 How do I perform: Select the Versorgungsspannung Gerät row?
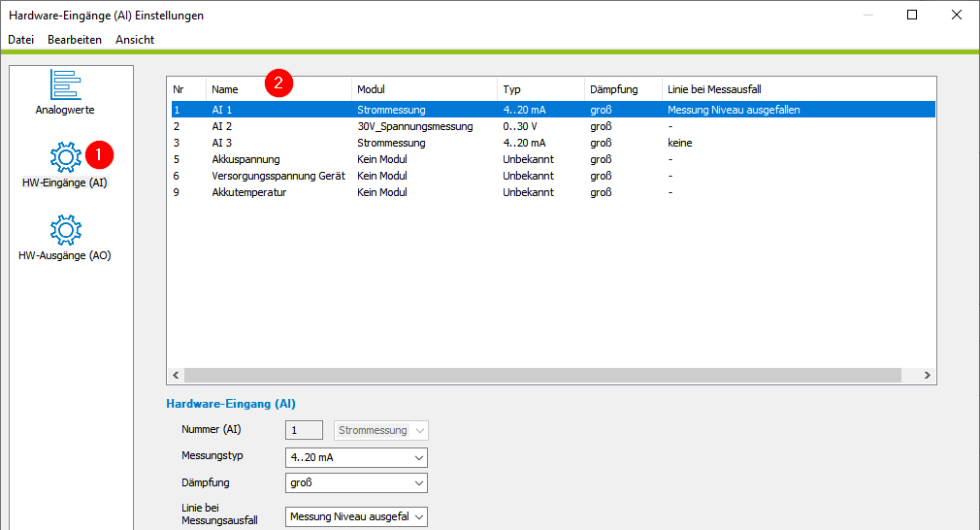pos(553,177)
